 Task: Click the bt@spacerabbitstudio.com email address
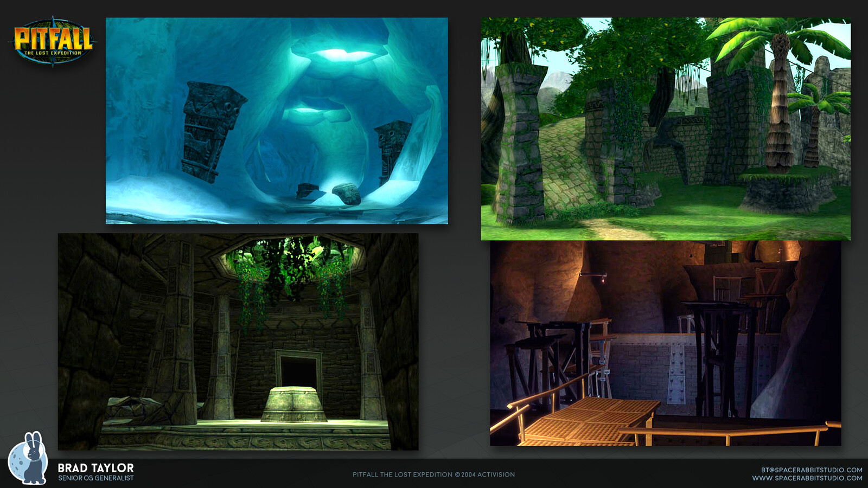tap(812, 470)
